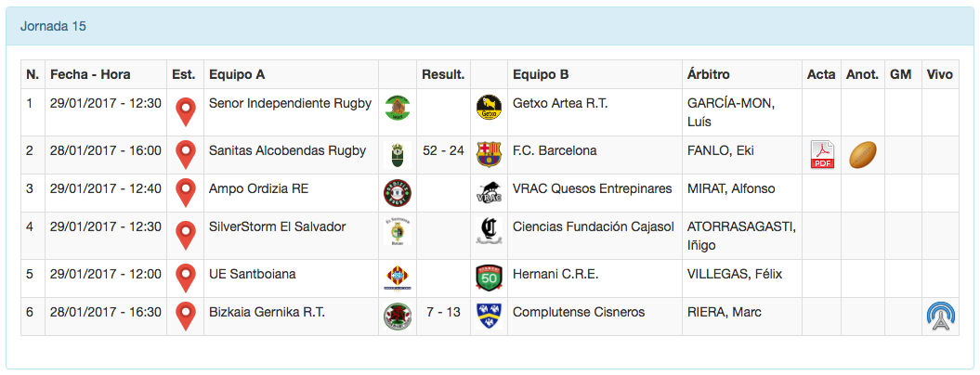Click VRAC Quesos Entrepinares bull logo
Screen dimensions: 980x375
coord(489,193)
